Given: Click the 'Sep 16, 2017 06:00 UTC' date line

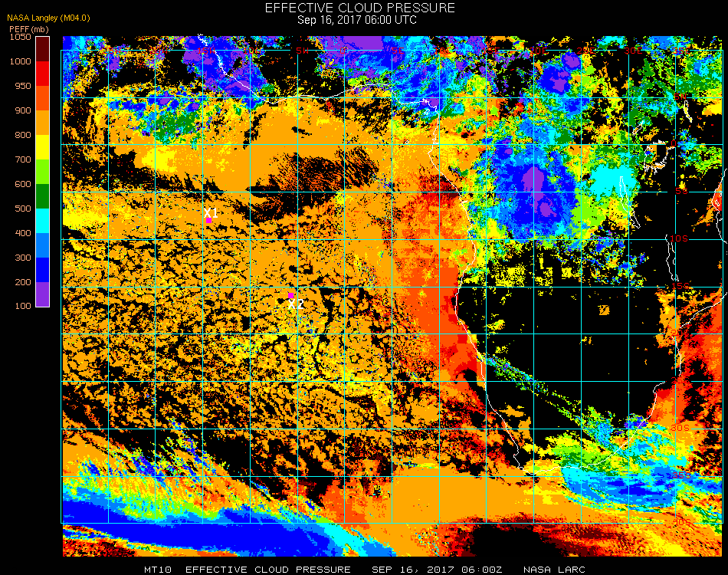Looking at the screenshot, I should (357, 20).
